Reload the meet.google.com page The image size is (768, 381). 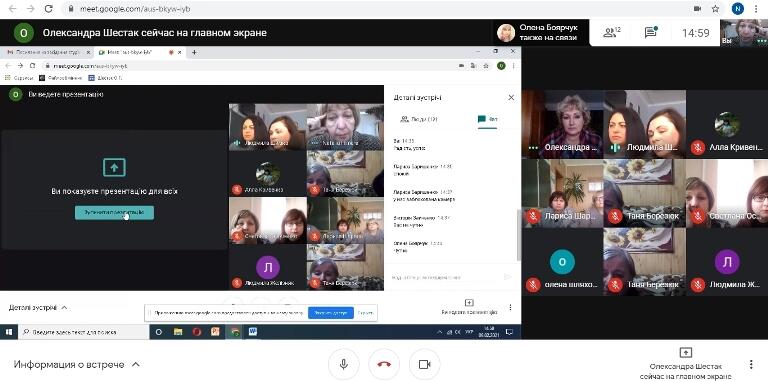tap(48, 9)
